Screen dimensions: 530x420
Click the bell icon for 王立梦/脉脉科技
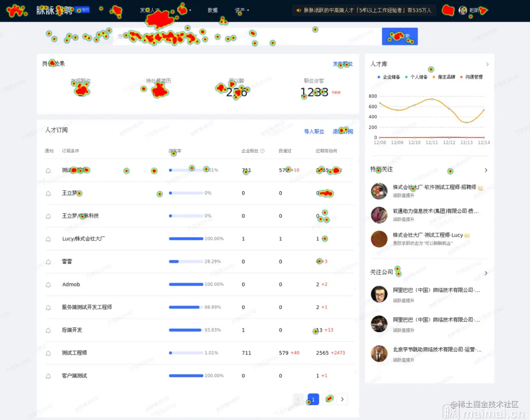pos(48,216)
